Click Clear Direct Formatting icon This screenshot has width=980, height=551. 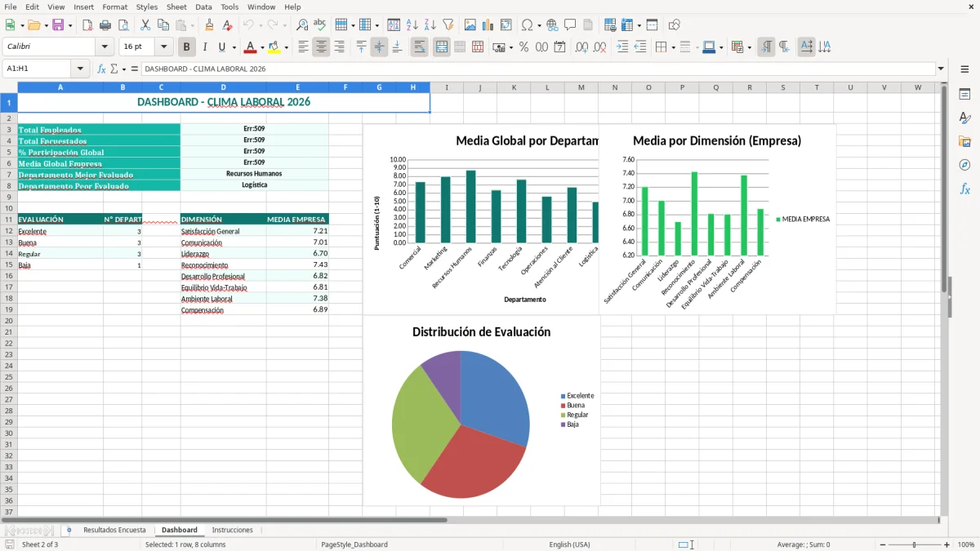click(227, 25)
